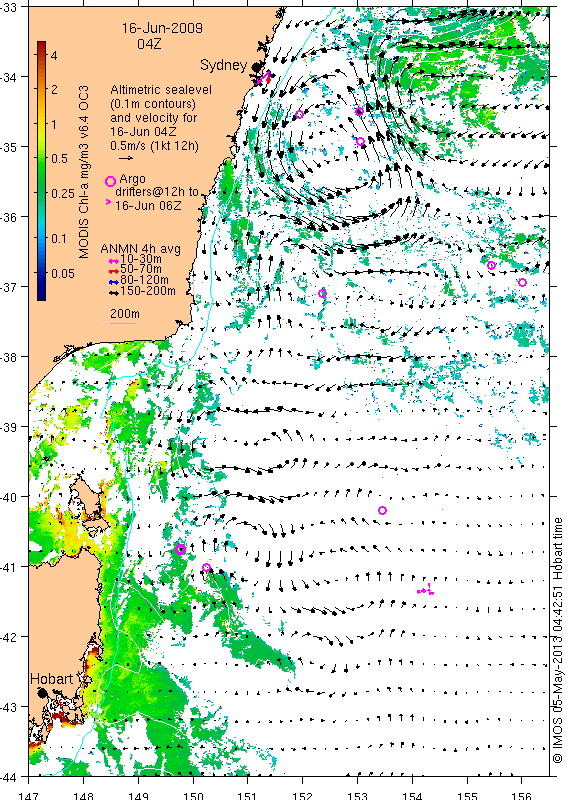Click the longitude axis label '148'
570x800 pixels.
[x=83, y=795]
